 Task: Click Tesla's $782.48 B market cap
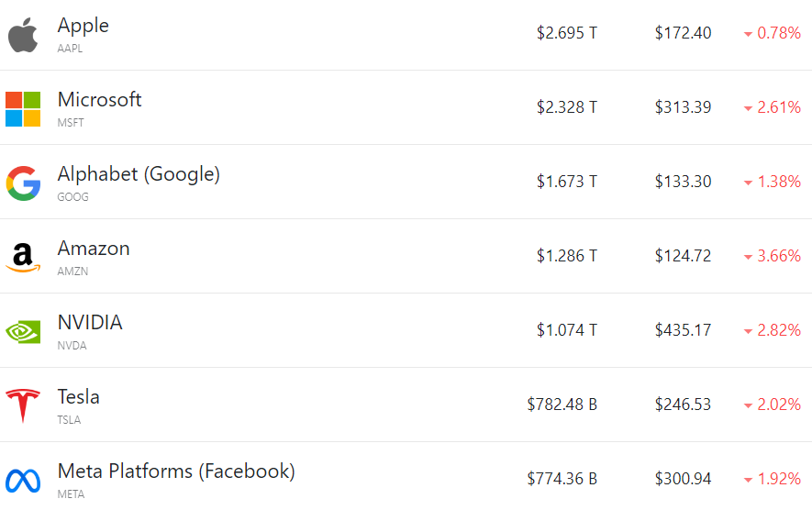tap(562, 405)
